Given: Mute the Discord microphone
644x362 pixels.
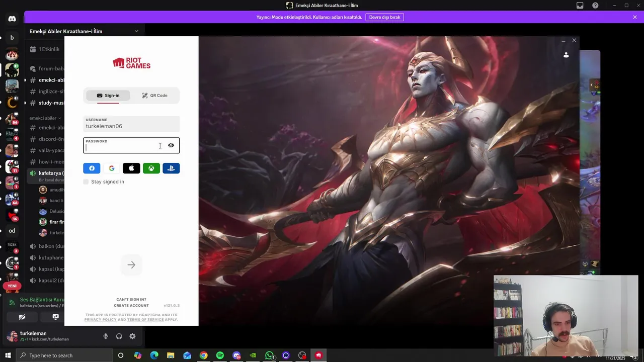Looking at the screenshot, I should (106, 336).
